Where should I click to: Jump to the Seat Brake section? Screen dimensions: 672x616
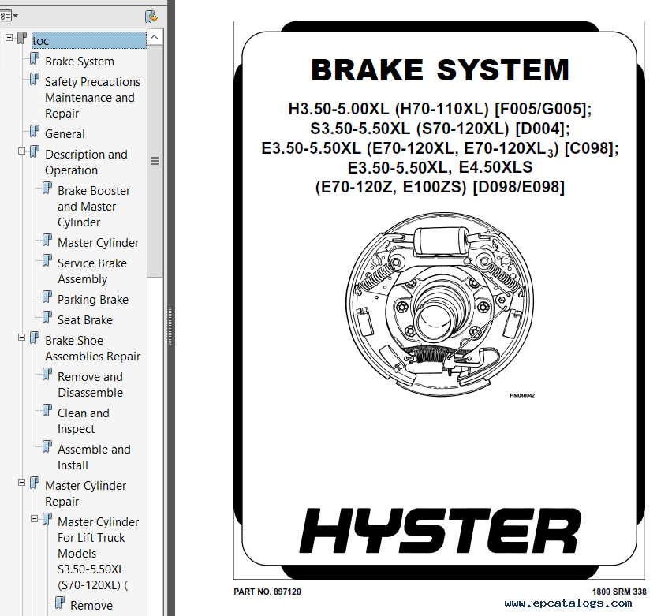point(85,319)
